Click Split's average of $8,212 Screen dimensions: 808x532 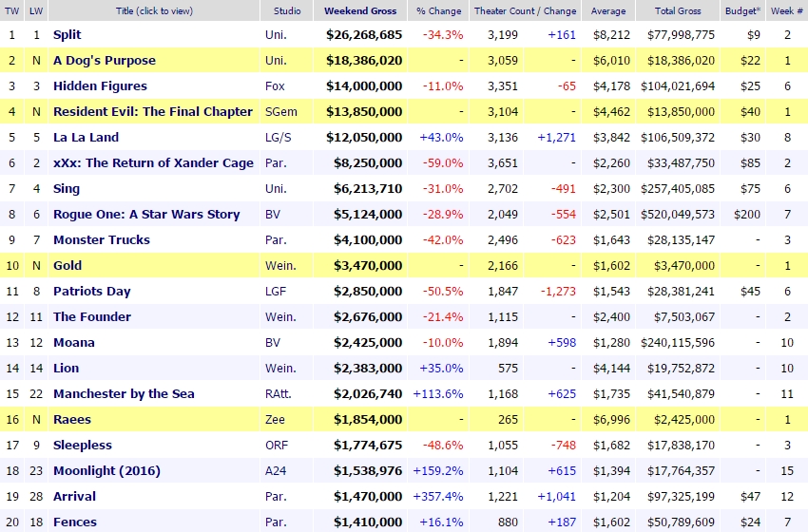coord(611,34)
